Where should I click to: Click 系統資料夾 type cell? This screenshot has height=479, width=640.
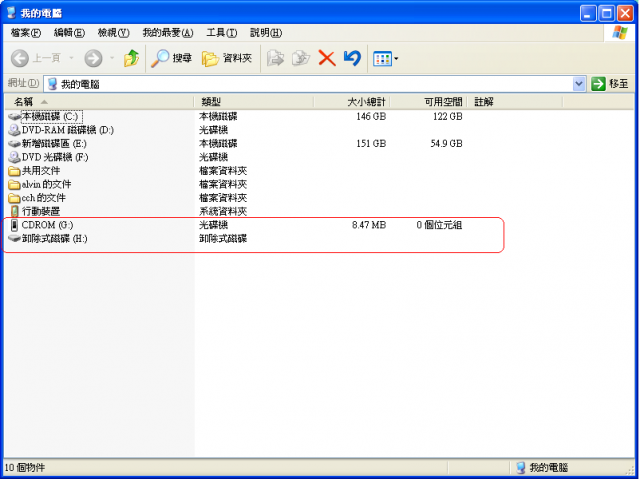[x=223, y=211]
